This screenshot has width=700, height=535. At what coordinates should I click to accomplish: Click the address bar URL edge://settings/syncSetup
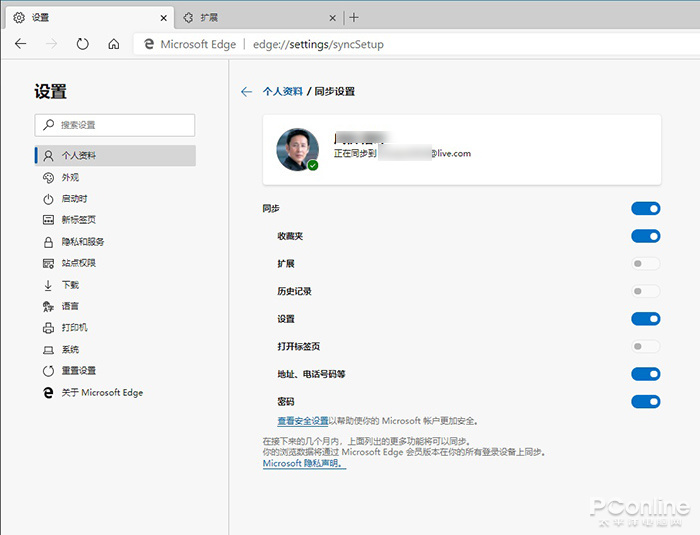point(318,44)
